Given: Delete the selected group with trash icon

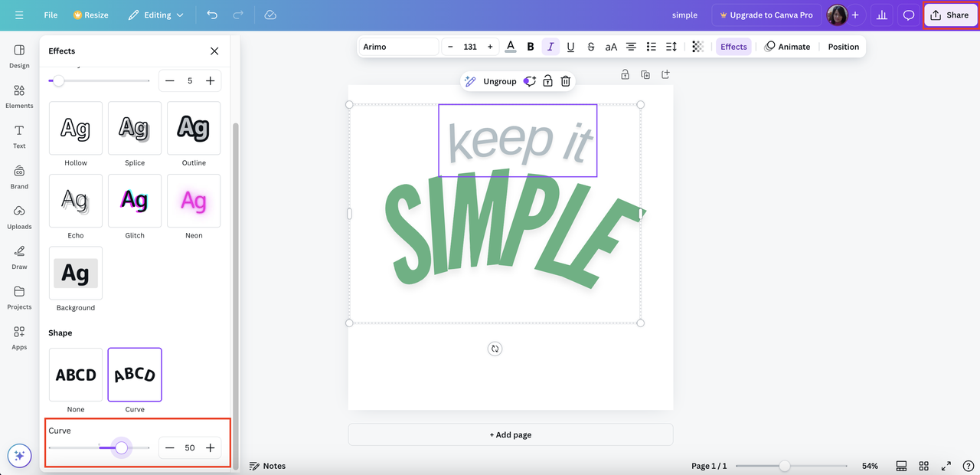Looking at the screenshot, I should 565,81.
